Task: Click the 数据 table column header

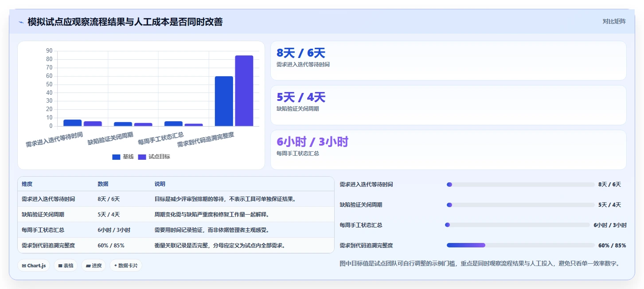Action: click(103, 184)
